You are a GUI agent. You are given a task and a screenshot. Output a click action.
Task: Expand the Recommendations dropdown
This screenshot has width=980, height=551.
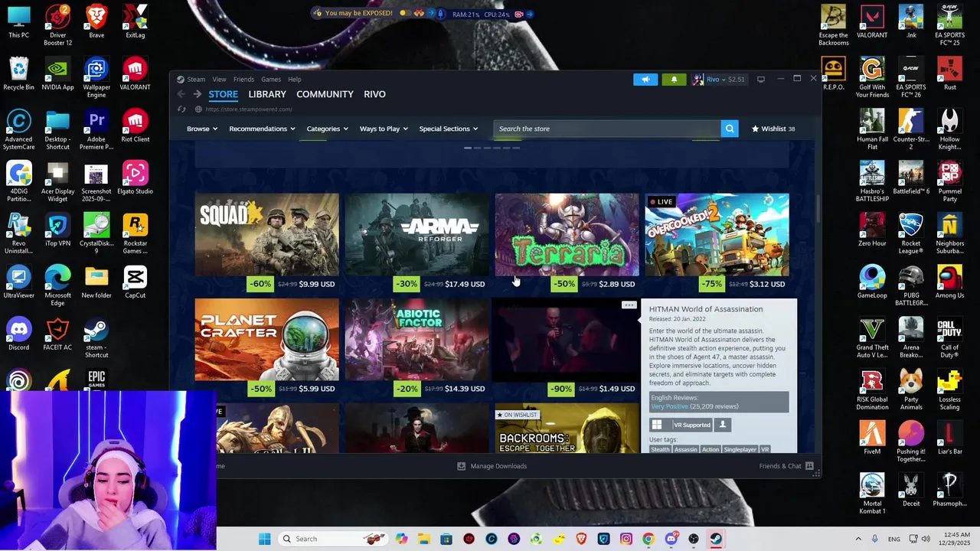(262, 129)
